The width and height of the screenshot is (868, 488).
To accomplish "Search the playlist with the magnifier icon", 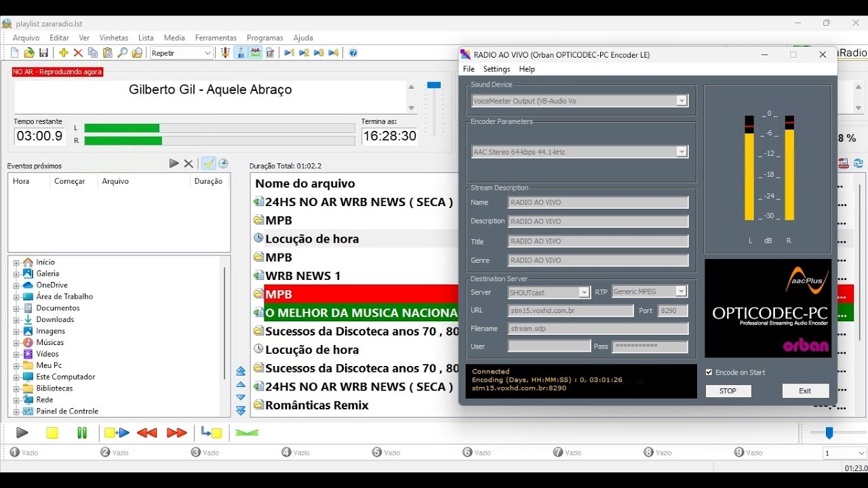I will point(123,53).
